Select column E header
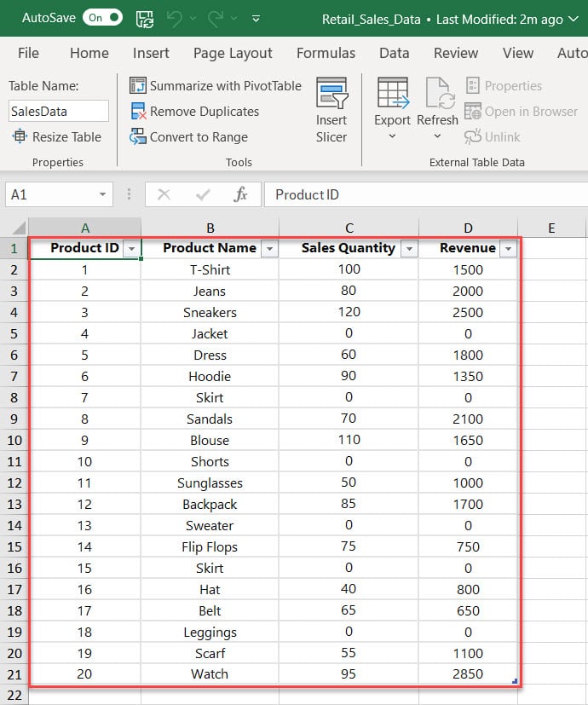This screenshot has width=588, height=705. tap(551, 228)
